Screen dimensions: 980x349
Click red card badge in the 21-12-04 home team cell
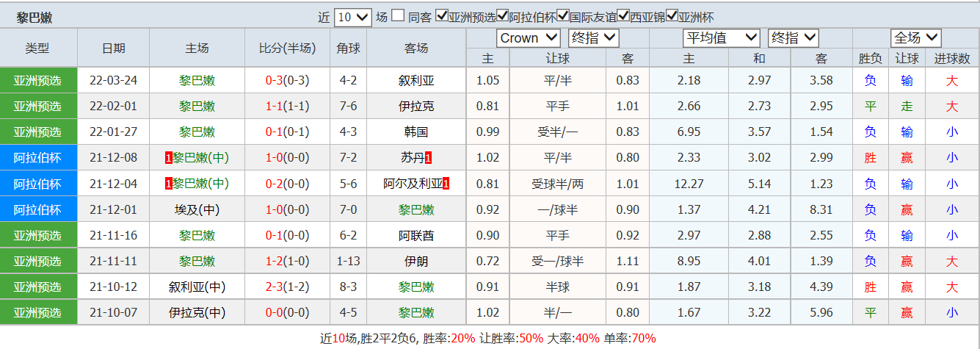click(169, 184)
